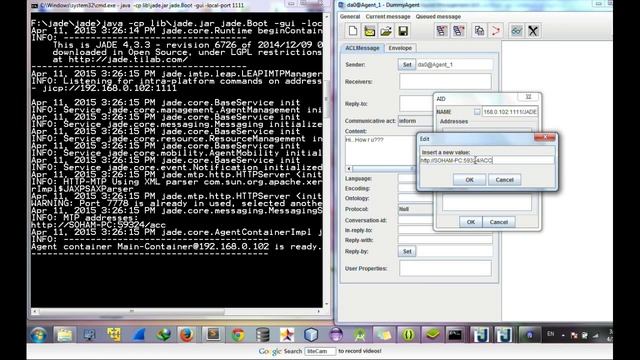Toggle the checkbox next to NAME in AID dialog

[477, 111]
